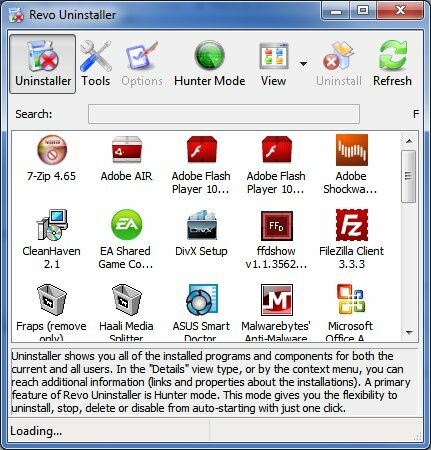
Task: Click into the Search input field
Action: point(224,114)
